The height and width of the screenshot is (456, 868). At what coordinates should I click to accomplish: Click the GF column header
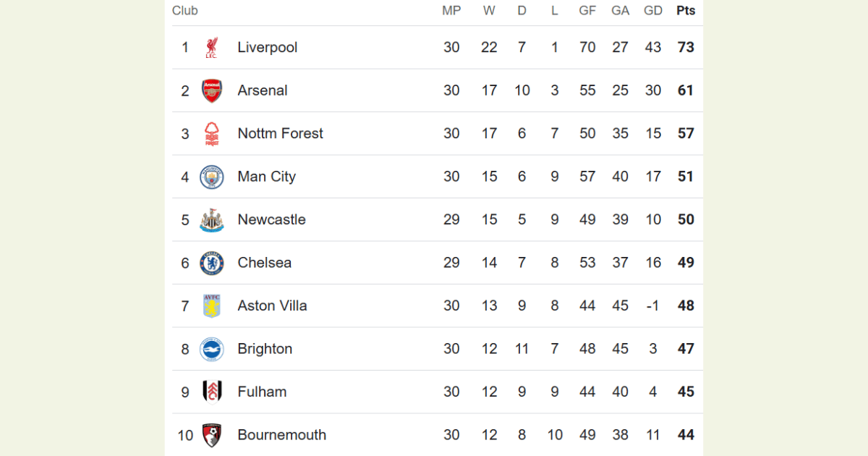tap(587, 11)
